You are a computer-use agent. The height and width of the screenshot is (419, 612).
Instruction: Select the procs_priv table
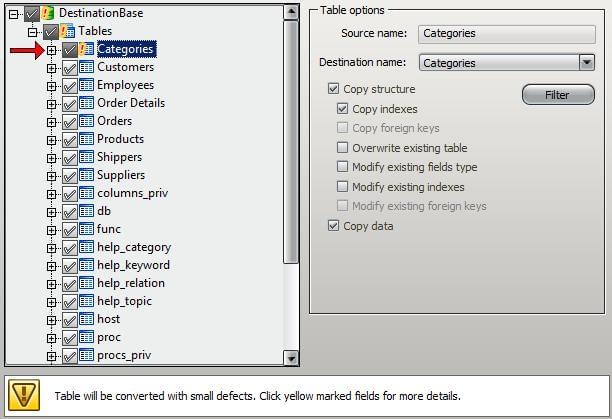[124, 355]
